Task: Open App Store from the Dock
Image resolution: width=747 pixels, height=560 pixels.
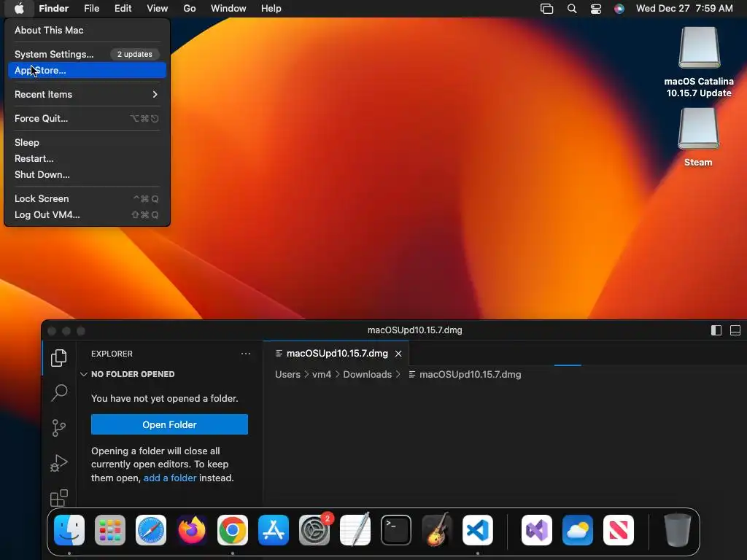Action: (274, 530)
